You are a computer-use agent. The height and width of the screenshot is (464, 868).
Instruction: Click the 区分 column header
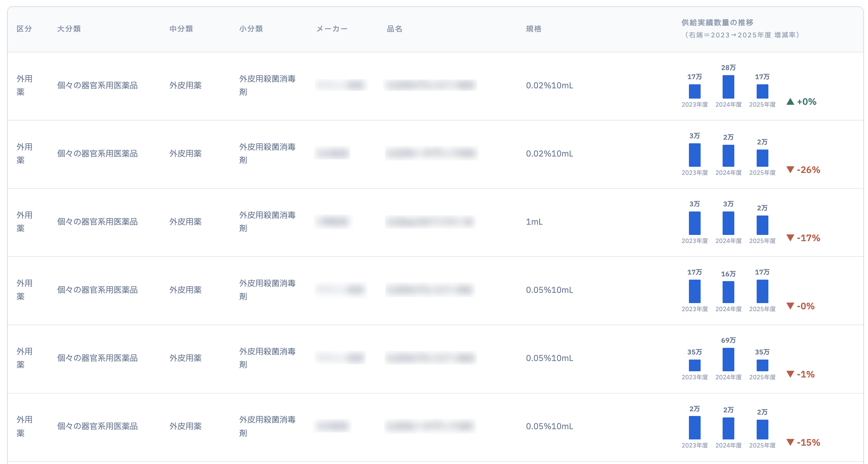[x=24, y=29]
